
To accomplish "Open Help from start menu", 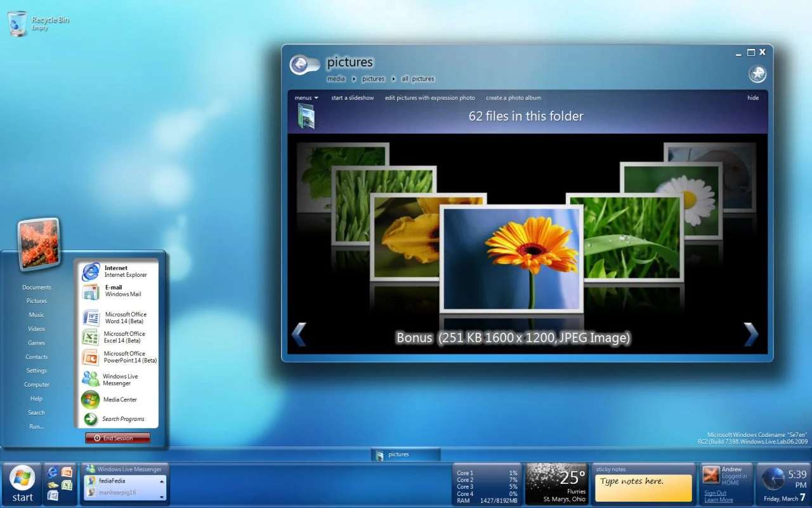I will (37, 399).
